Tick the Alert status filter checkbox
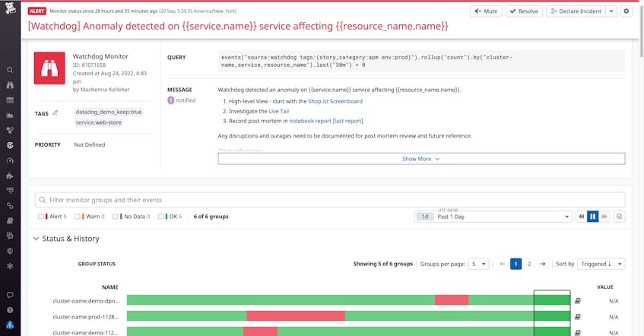 point(40,217)
